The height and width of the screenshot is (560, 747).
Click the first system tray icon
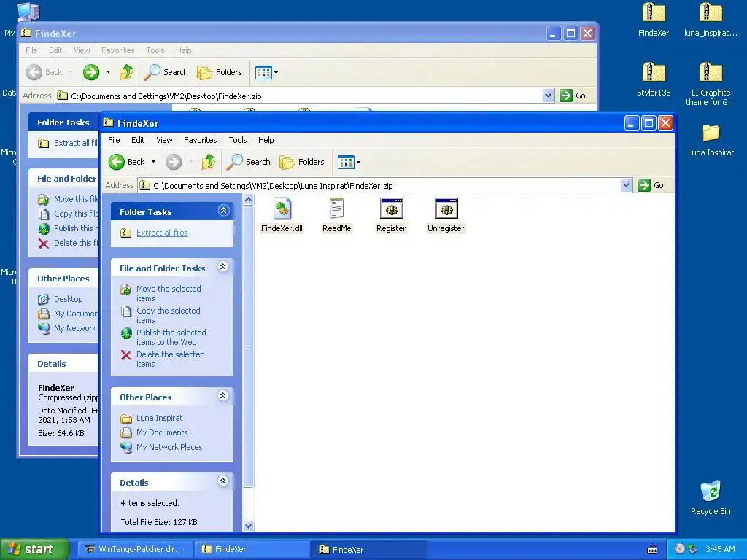[x=680, y=549]
